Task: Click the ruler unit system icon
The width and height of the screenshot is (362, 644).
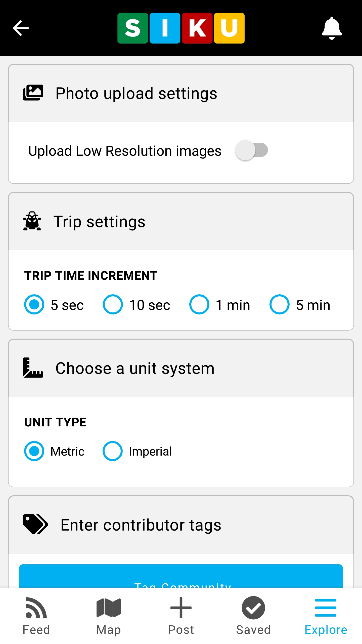Action: point(33,368)
